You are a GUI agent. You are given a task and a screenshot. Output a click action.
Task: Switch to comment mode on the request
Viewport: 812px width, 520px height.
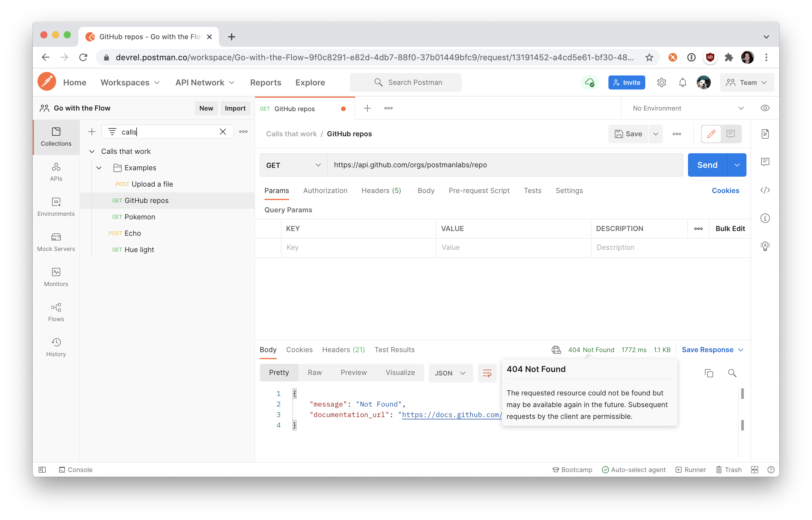(731, 134)
